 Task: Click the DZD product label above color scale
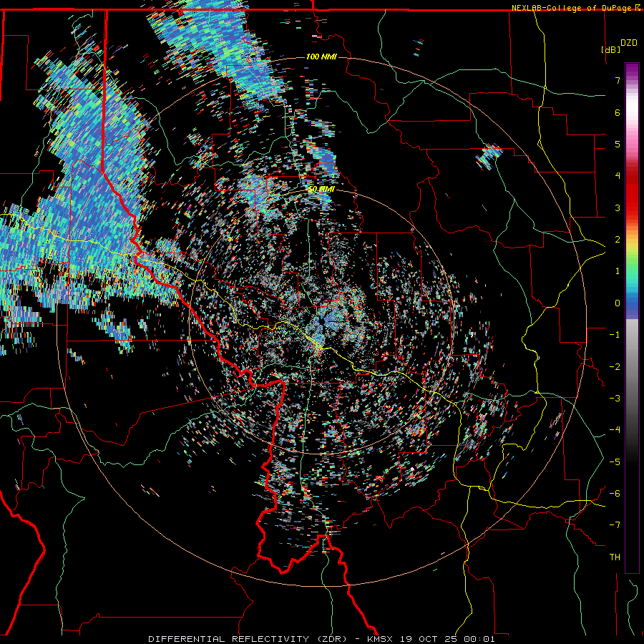point(628,43)
